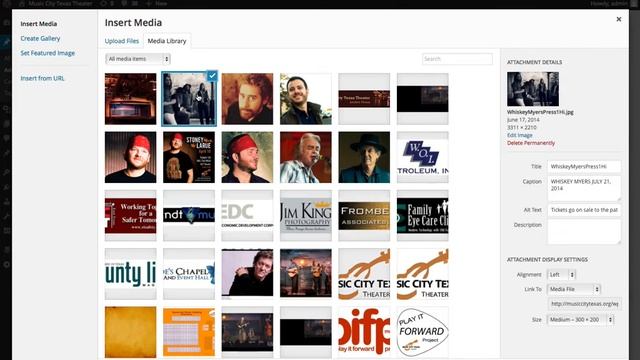Select the orange seating chart thumbnail

point(189,332)
